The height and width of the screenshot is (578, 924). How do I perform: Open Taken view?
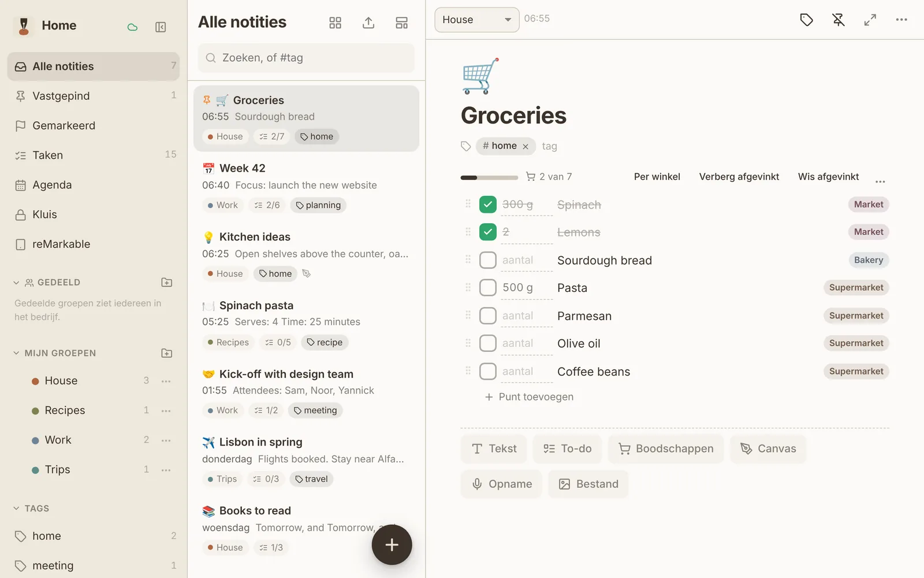pyautogui.click(x=94, y=155)
